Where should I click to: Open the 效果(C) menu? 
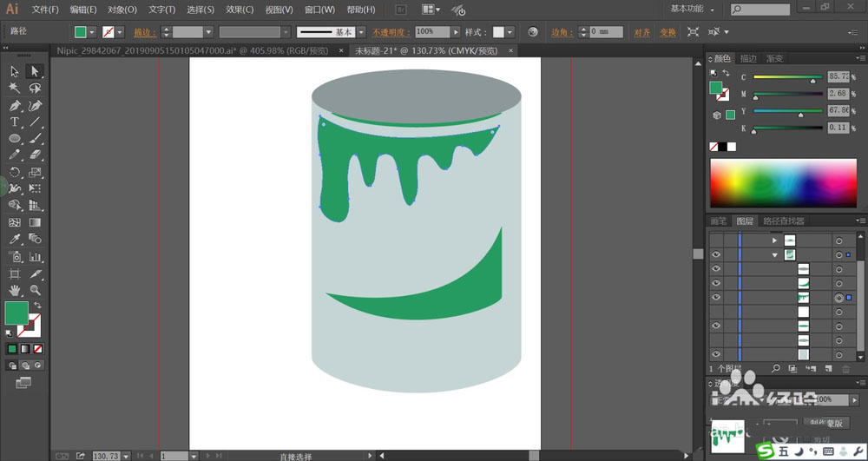click(x=240, y=10)
